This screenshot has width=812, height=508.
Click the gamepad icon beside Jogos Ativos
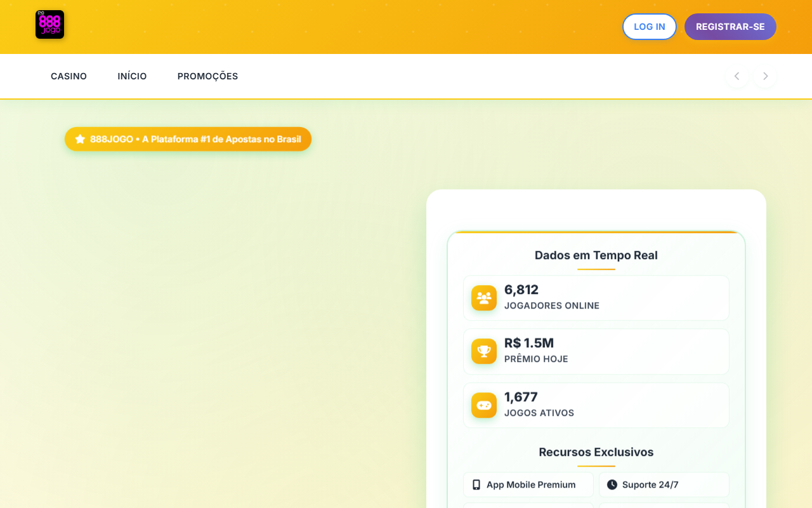[484, 405]
